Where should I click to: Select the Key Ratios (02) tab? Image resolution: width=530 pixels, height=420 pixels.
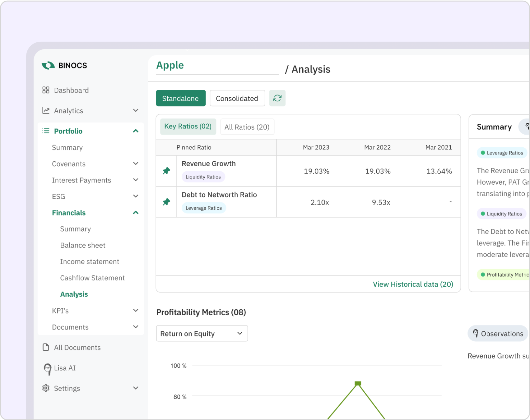(x=188, y=127)
